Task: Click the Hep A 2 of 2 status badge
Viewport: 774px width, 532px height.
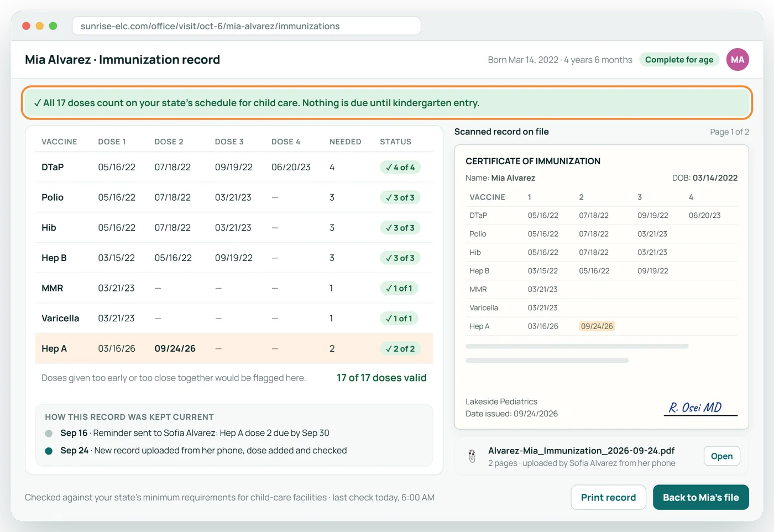Action: pyautogui.click(x=400, y=349)
